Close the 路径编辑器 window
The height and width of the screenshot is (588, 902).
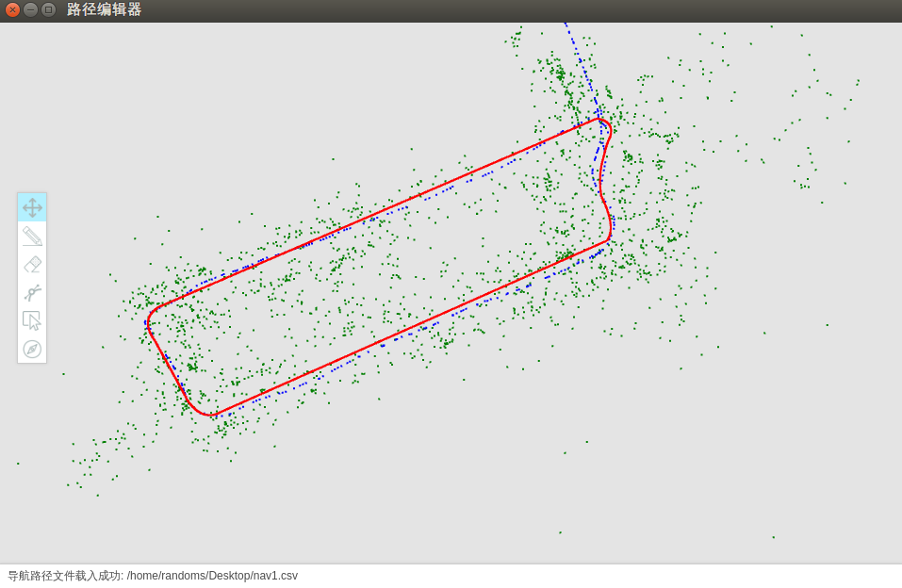[x=12, y=9]
